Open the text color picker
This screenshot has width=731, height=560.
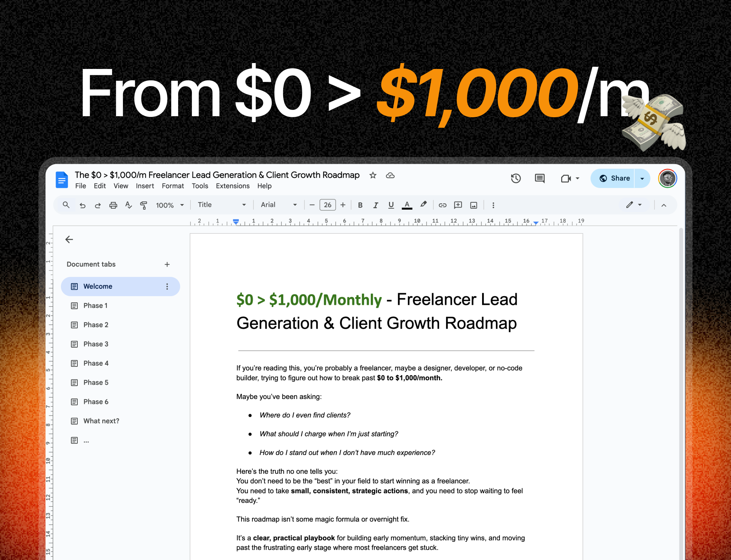(407, 205)
